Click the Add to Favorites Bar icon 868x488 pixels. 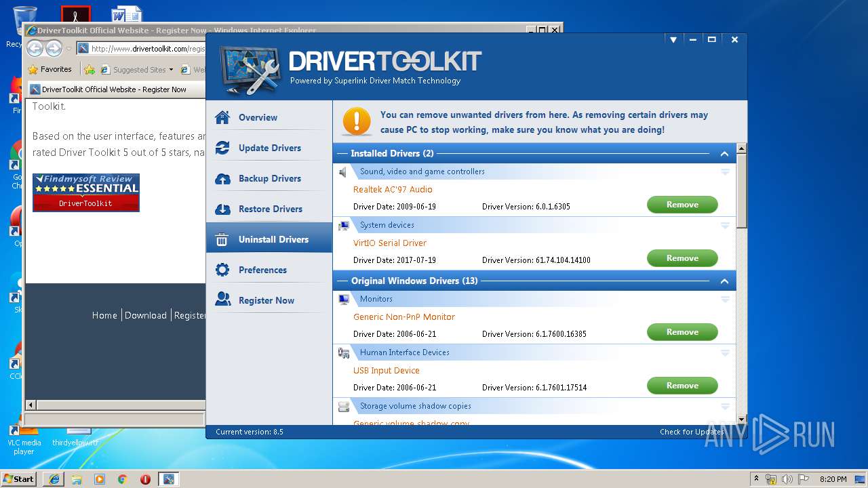[89, 69]
